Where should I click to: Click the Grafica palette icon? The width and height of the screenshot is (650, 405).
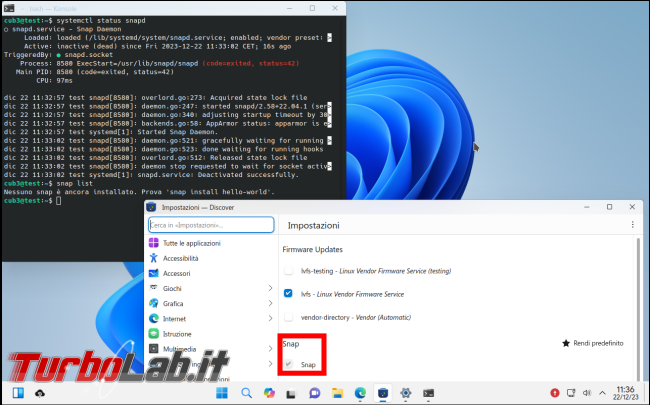tap(153, 303)
